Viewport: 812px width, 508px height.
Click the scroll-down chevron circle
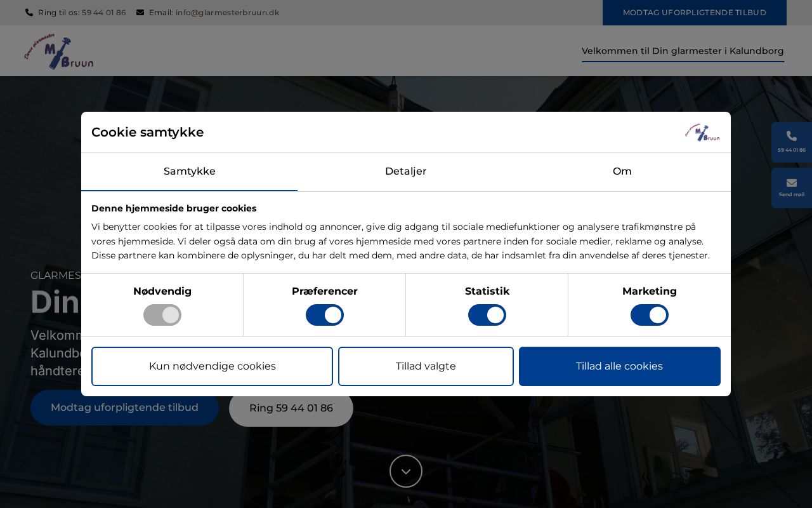406,471
